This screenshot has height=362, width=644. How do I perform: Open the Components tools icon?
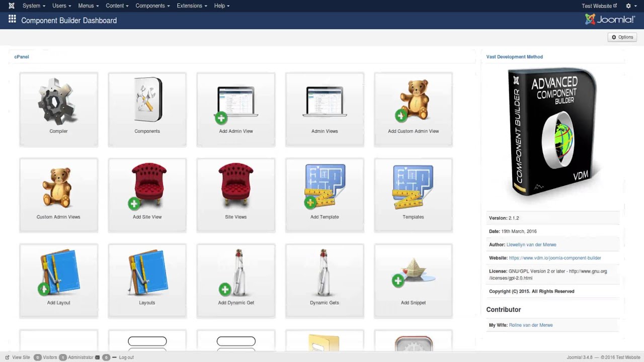pos(147,100)
